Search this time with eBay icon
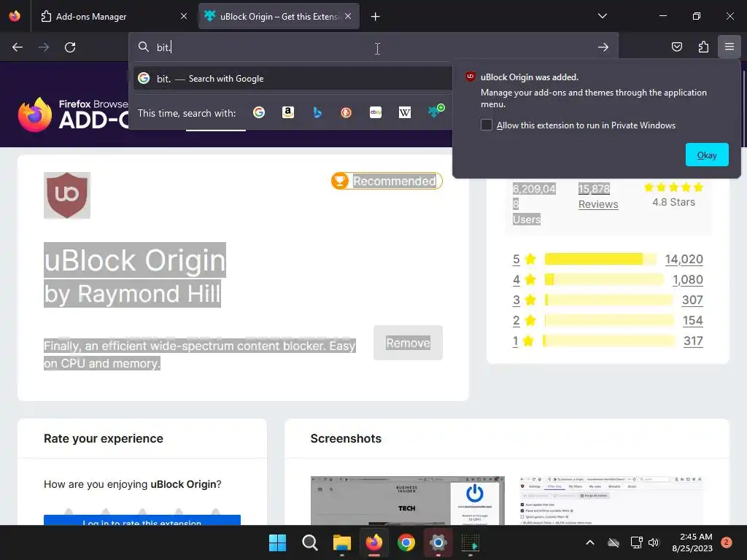Image resolution: width=747 pixels, height=560 pixels. (x=376, y=112)
